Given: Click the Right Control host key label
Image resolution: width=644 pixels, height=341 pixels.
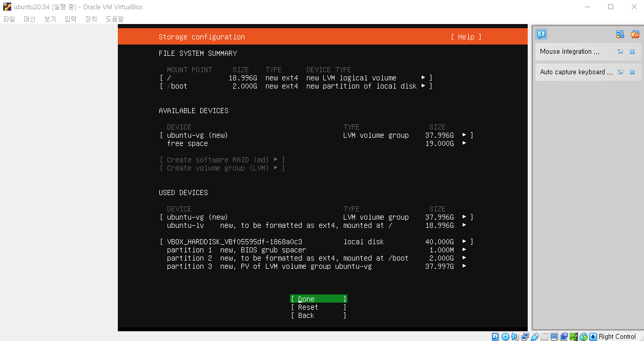Looking at the screenshot, I should (x=617, y=336).
